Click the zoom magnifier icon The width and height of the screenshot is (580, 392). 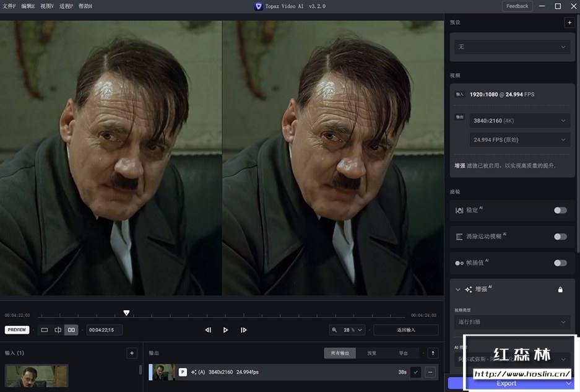coord(334,330)
